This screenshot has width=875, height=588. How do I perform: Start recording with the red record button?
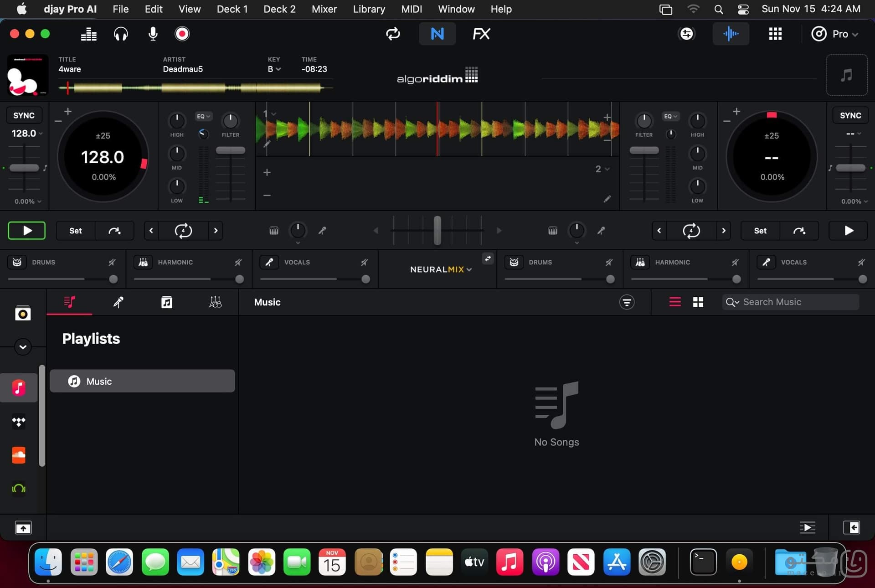coord(182,34)
